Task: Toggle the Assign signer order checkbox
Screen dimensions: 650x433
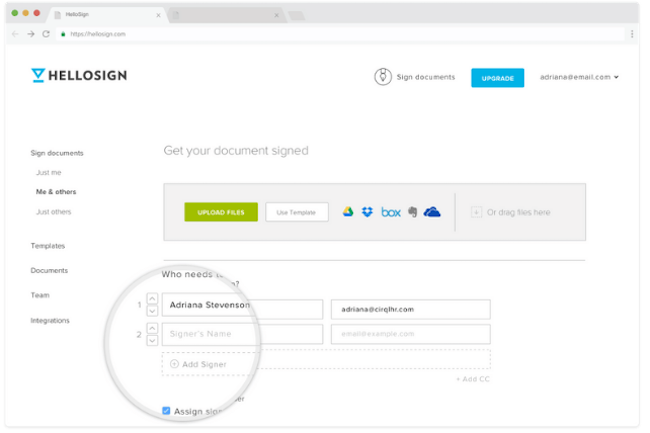Action: pos(166,411)
